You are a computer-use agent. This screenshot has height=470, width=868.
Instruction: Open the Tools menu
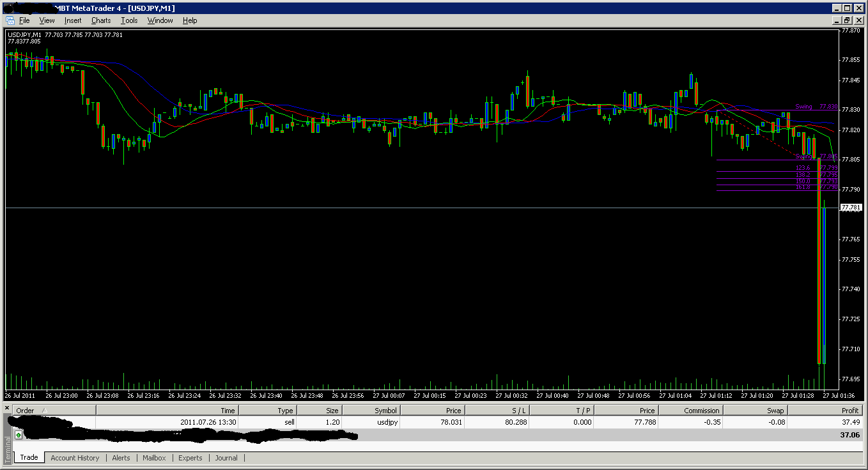click(x=129, y=20)
